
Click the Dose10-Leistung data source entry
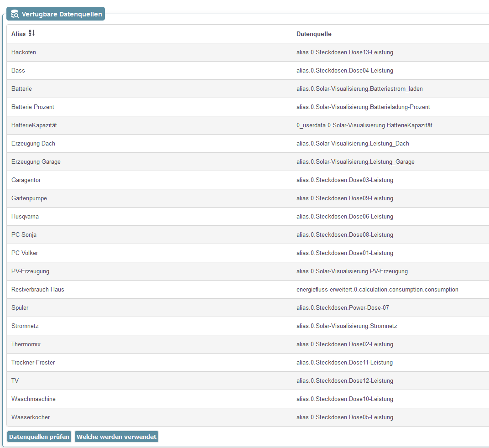pyautogui.click(x=344, y=399)
